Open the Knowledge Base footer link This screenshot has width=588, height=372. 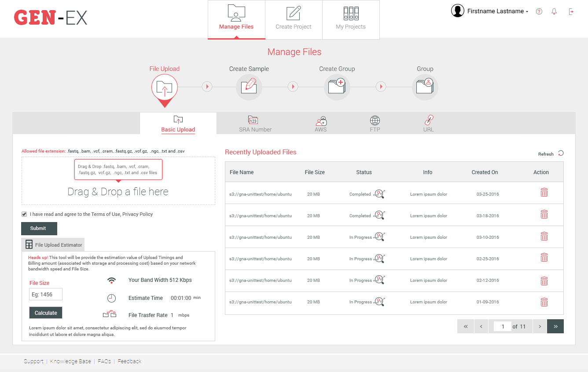tap(70, 361)
